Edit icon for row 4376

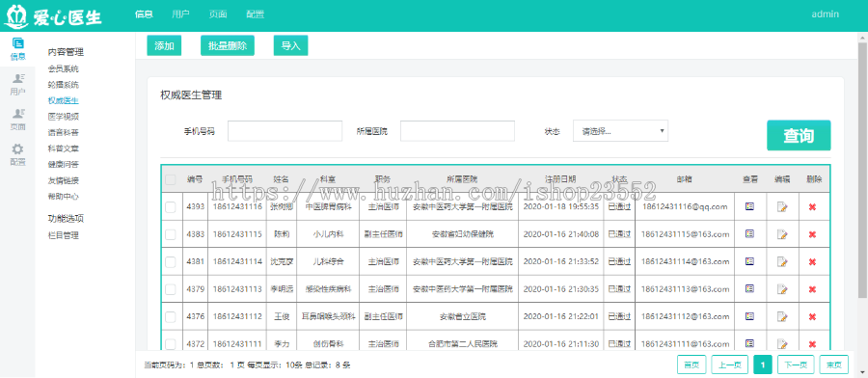781,317
